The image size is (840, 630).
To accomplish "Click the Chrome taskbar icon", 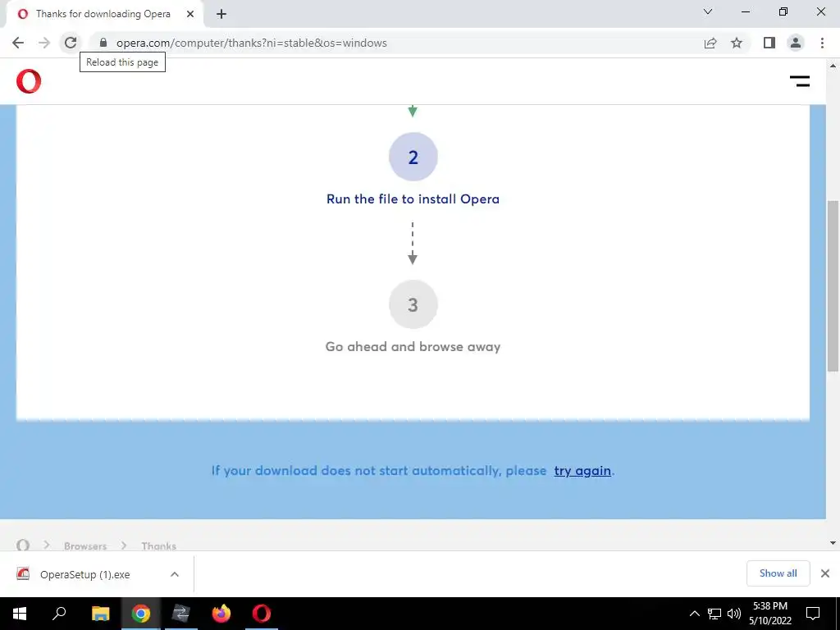I will 141,614.
